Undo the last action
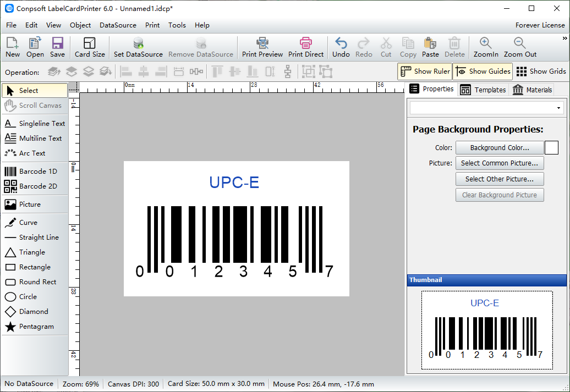The image size is (570, 392). 341,47
